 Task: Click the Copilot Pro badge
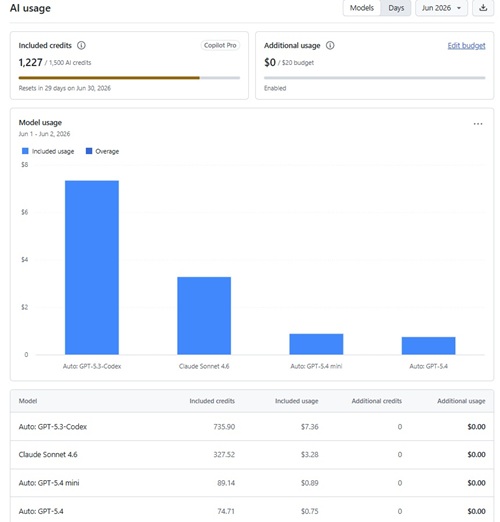(220, 45)
